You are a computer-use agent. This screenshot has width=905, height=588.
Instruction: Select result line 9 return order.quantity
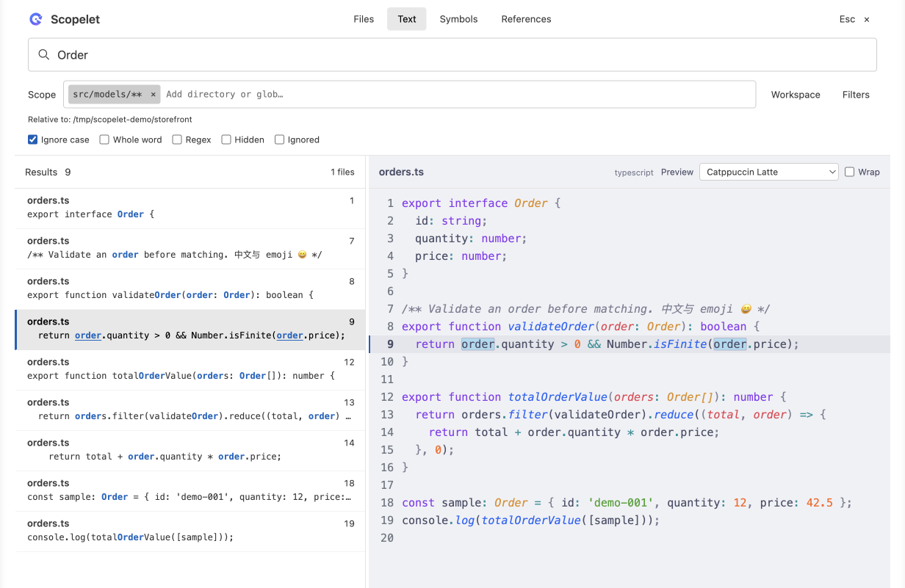pyautogui.click(x=190, y=329)
